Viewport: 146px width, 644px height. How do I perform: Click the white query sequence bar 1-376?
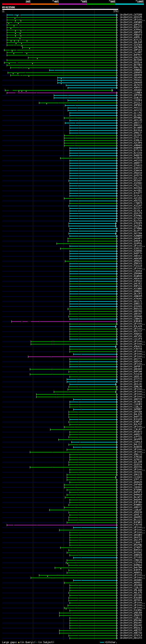[x=60, y=10]
